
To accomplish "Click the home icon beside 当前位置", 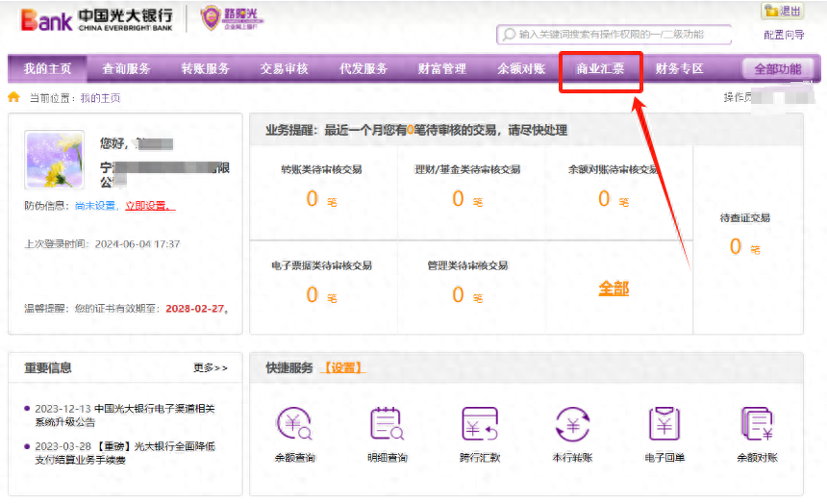I will (13, 97).
